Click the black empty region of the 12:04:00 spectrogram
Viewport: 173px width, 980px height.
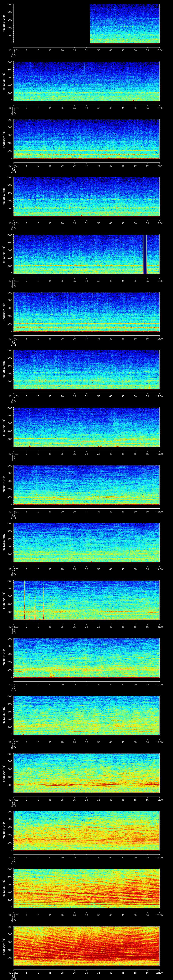coord(51,24)
